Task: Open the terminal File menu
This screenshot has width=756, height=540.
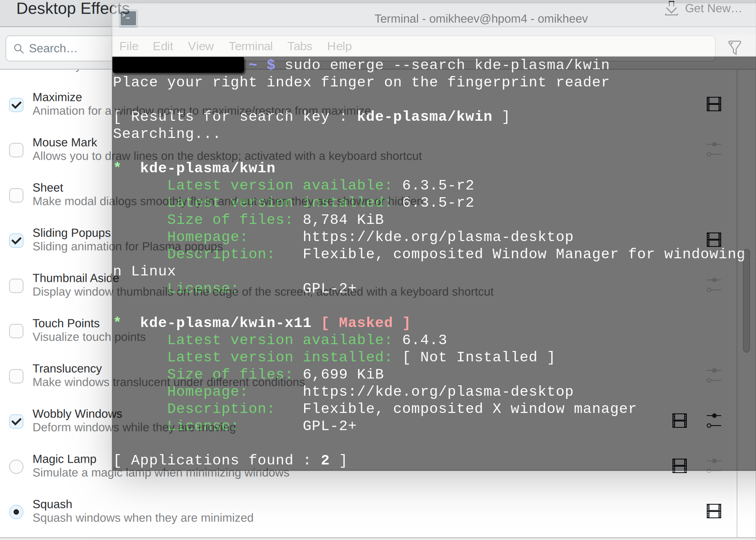Action: 129,46
